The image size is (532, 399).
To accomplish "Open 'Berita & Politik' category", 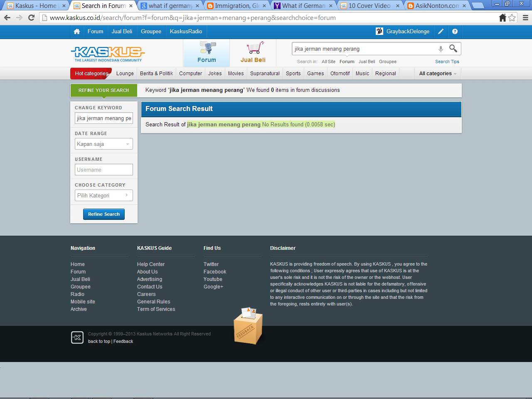I will pos(156,74).
